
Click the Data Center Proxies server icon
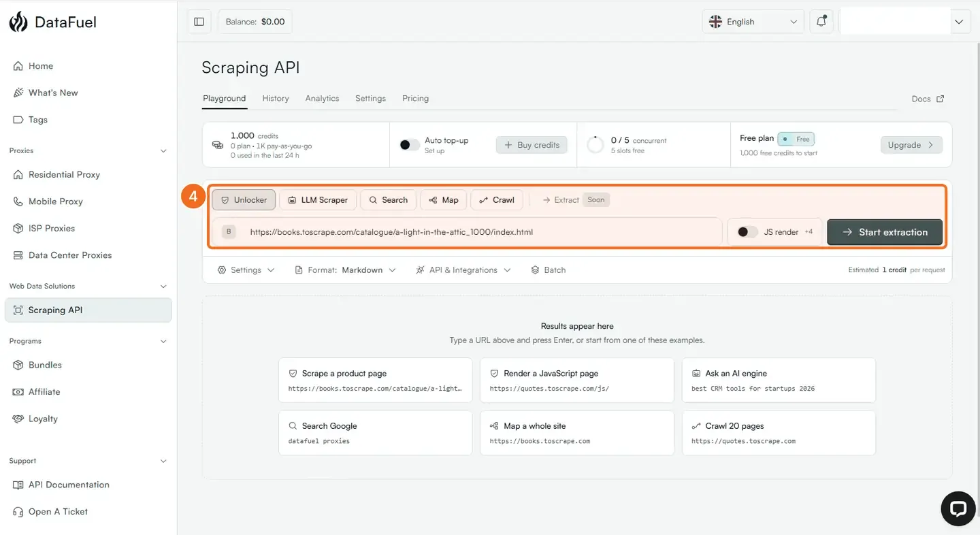[18, 255]
